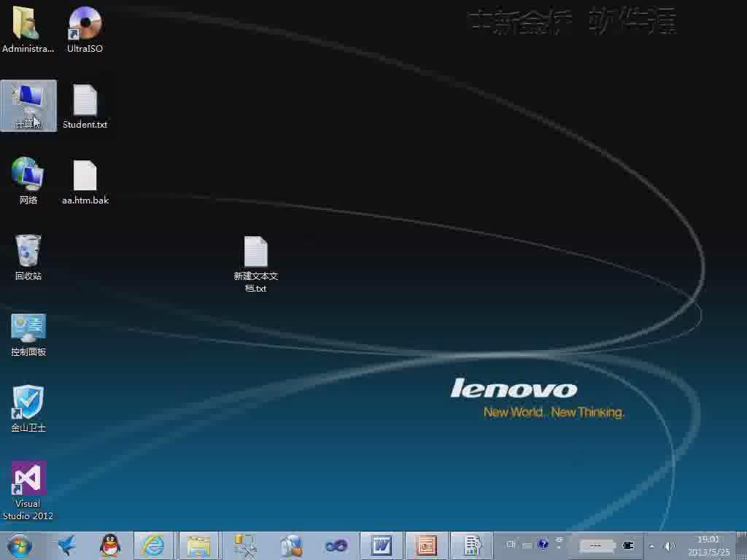Select the 计算机 (Computer) desktop icon
Image resolution: width=747 pixels, height=560 pixels.
pyautogui.click(x=28, y=106)
